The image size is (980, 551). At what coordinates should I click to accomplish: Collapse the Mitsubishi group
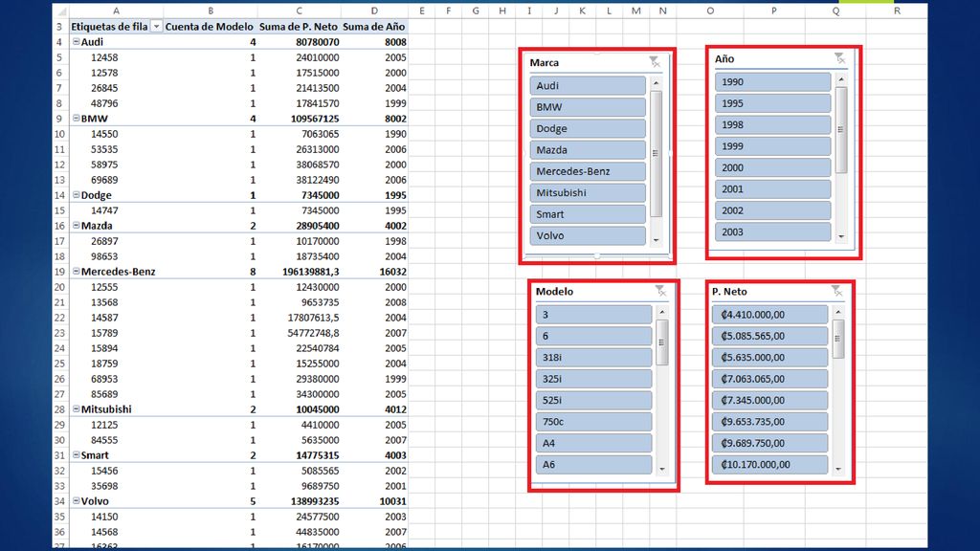pyautogui.click(x=77, y=409)
